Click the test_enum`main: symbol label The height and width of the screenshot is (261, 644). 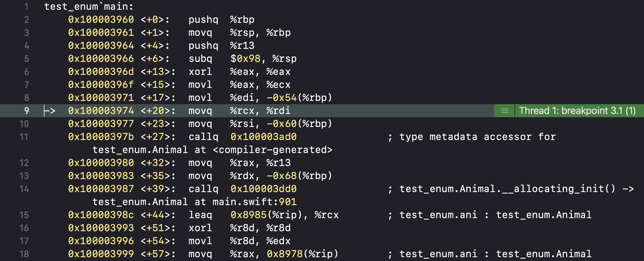tap(89, 6)
